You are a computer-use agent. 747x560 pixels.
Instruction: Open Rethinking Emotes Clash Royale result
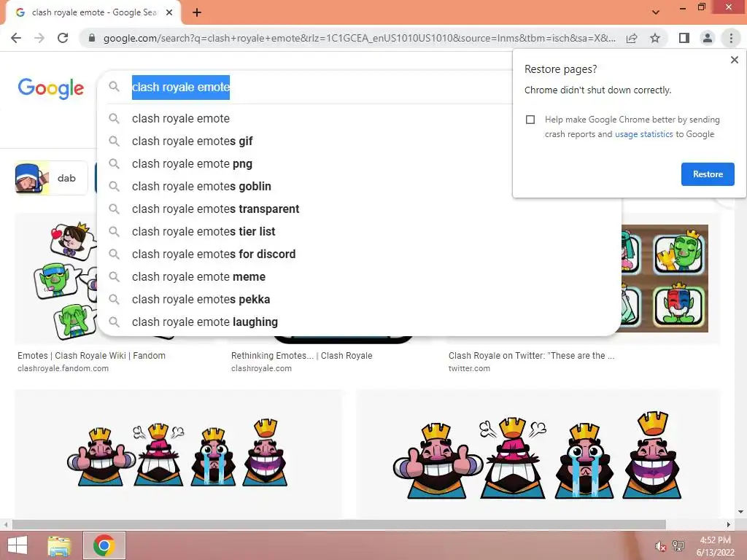[x=301, y=356]
